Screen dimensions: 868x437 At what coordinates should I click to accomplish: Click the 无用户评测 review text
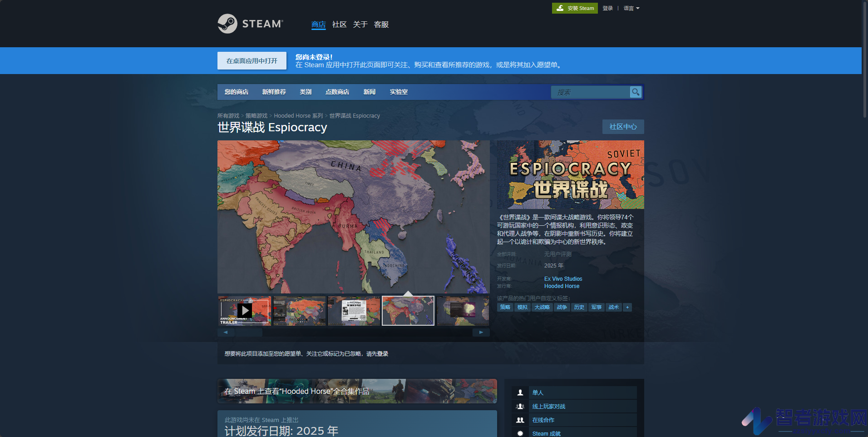558,254
